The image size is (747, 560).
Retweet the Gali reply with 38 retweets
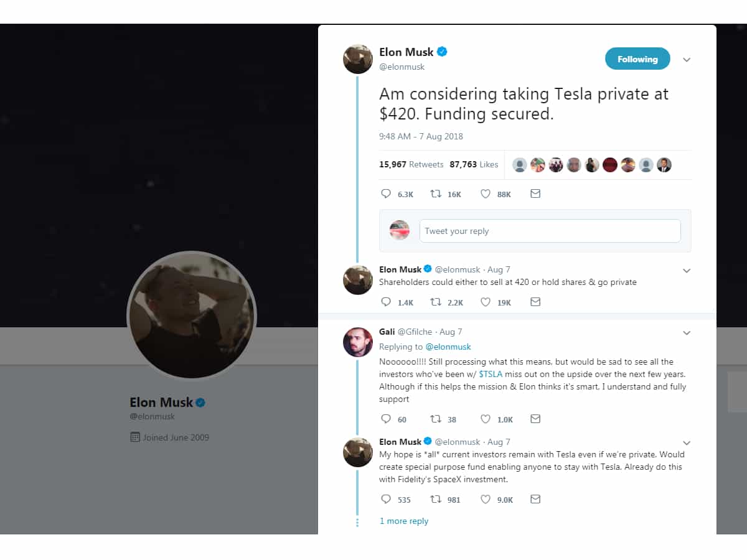pos(436,419)
